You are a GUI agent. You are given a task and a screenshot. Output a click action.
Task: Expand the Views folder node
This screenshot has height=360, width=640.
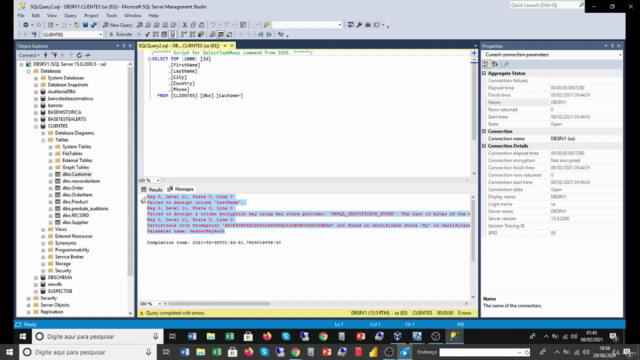43,229
